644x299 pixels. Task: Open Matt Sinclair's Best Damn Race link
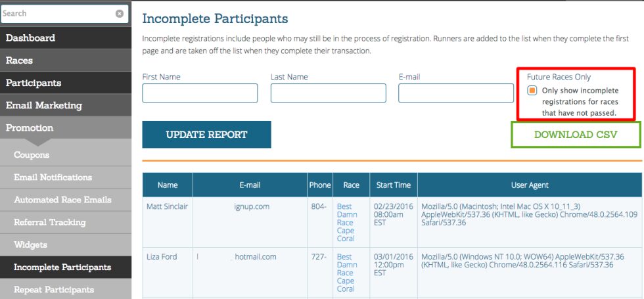[347, 223]
